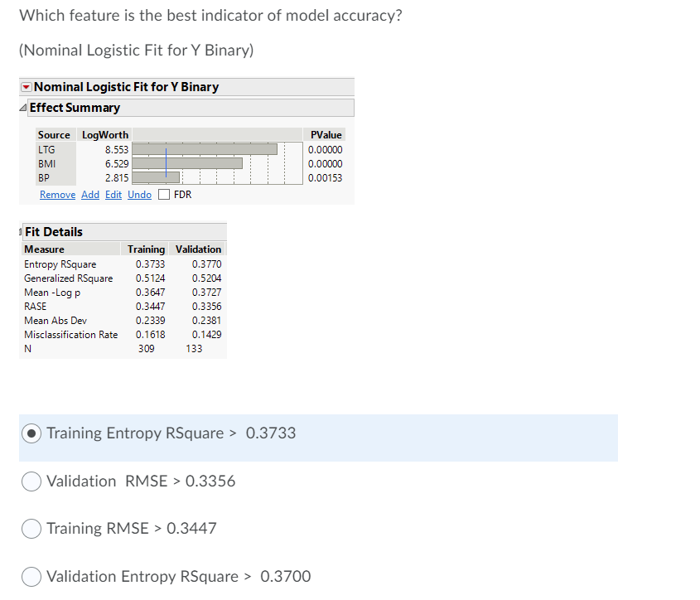Image resolution: width=700 pixels, height=600 pixels.
Task: Click the Remove link below Effect Summary
Action: coord(56,194)
